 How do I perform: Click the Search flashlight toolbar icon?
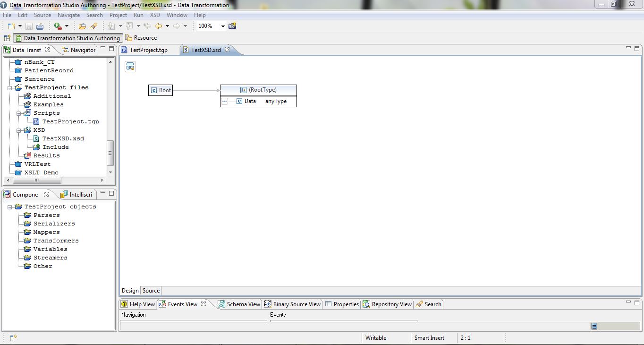[93, 26]
